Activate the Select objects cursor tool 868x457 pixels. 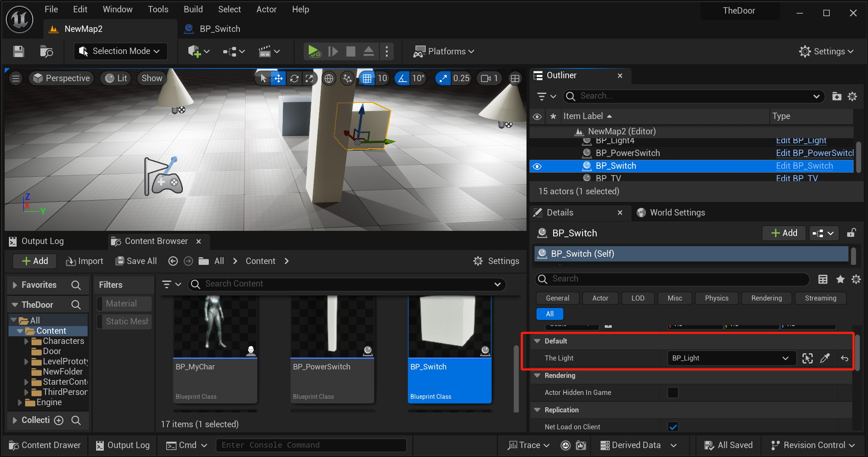[264, 78]
